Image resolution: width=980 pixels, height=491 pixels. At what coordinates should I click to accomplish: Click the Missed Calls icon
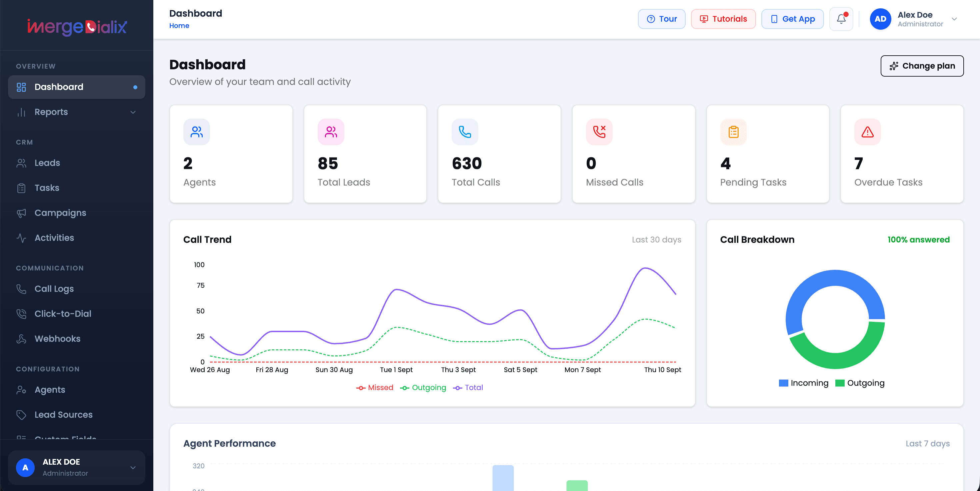pyautogui.click(x=599, y=132)
